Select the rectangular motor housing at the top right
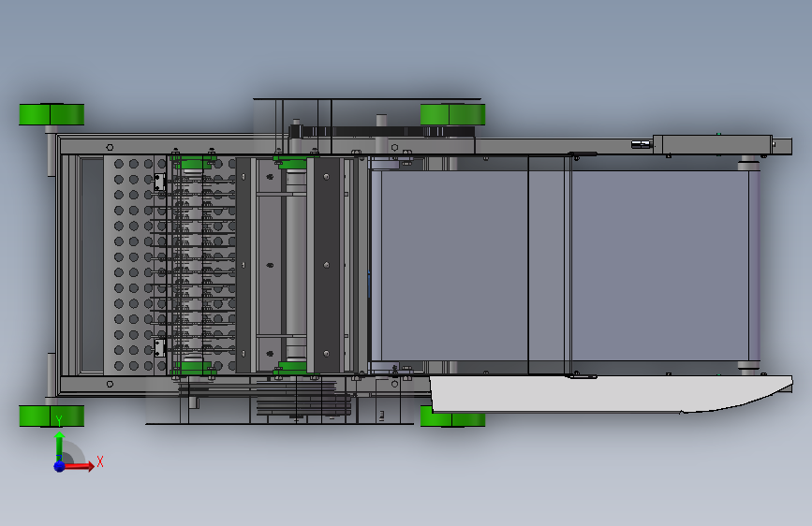Screen dimensions: 812x526 [713, 144]
